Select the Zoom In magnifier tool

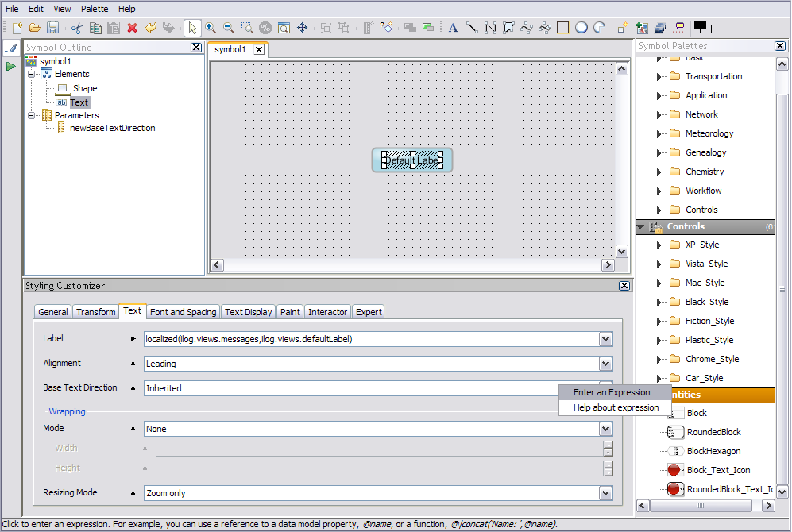(211, 28)
